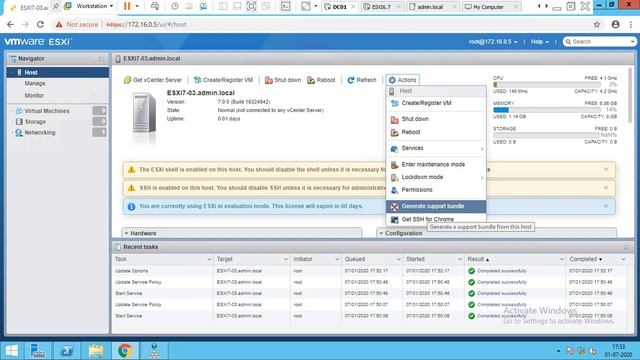Open the Actions gear menu
The height and width of the screenshot is (360, 640).
pos(402,80)
